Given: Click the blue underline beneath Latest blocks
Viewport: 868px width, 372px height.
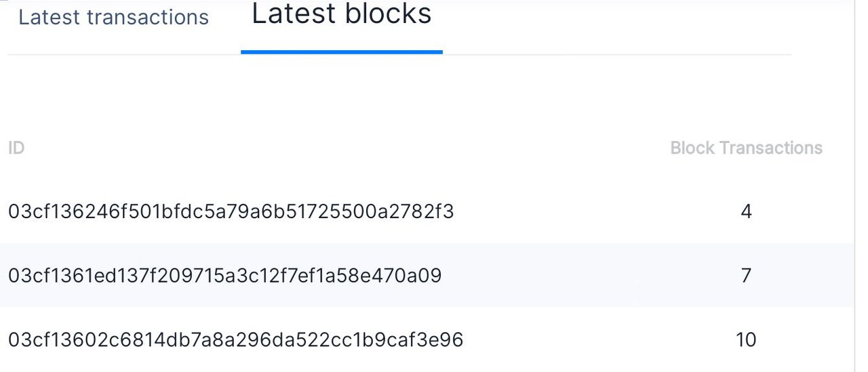Looking at the screenshot, I should pyautogui.click(x=341, y=51).
